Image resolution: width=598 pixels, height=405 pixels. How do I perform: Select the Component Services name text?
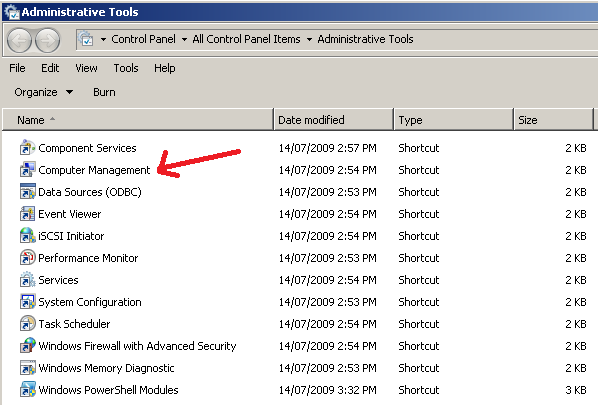tap(87, 148)
